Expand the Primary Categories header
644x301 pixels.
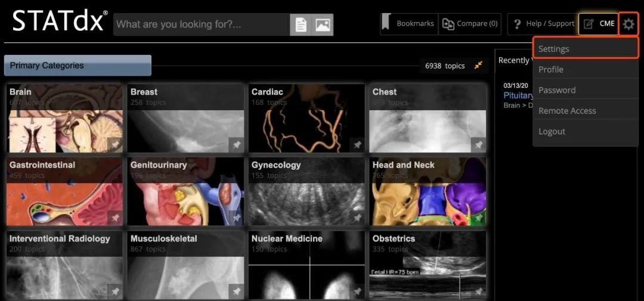[x=78, y=66]
